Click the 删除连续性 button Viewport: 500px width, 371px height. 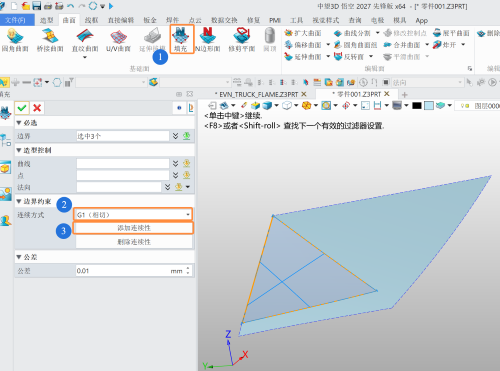pos(134,242)
